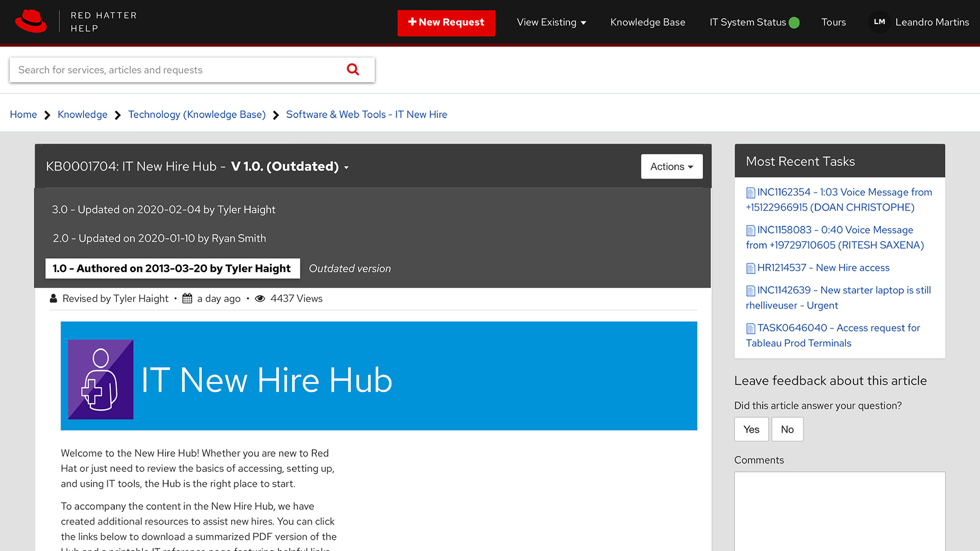Open Software & Web Tools - IT New Hire breadcrumb
This screenshot has height=551, width=980.
coord(366,115)
